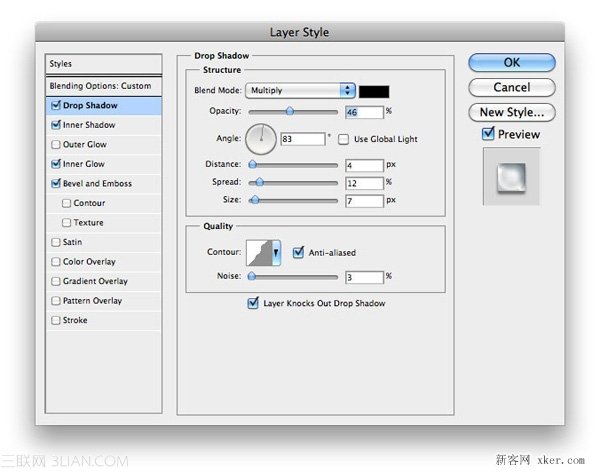Viewport: 600px width, 474px height.
Task: Uncheck the Inner Shadow effect checkbox
Action: coord(56,124)
